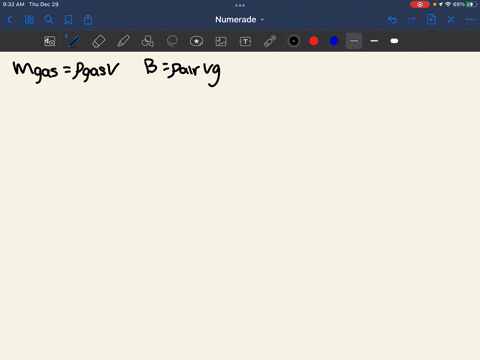Open the more options ellipsis menu
Image resolution: width=480 pixels, height=360 pixels.
[470, 20]
